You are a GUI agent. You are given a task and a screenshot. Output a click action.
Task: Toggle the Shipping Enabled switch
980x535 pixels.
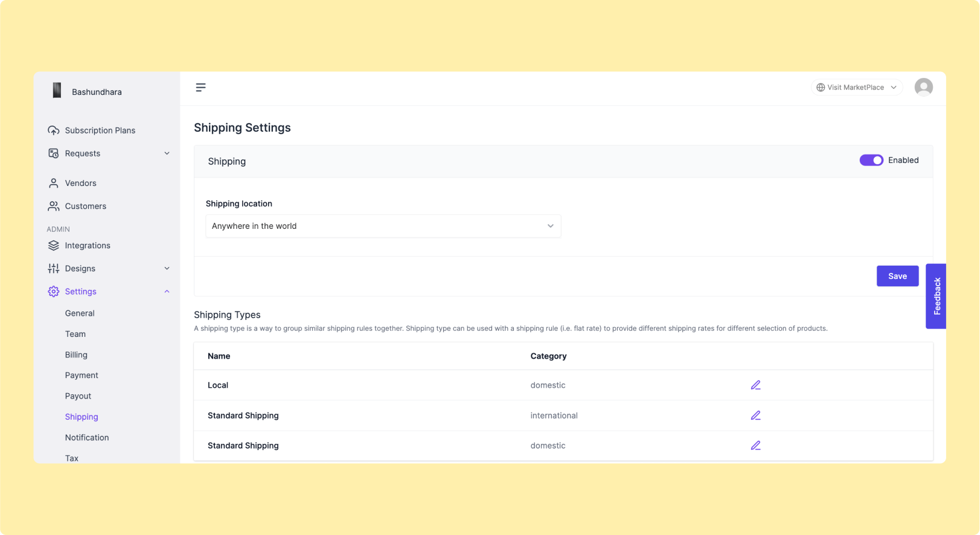coord(871,160)
